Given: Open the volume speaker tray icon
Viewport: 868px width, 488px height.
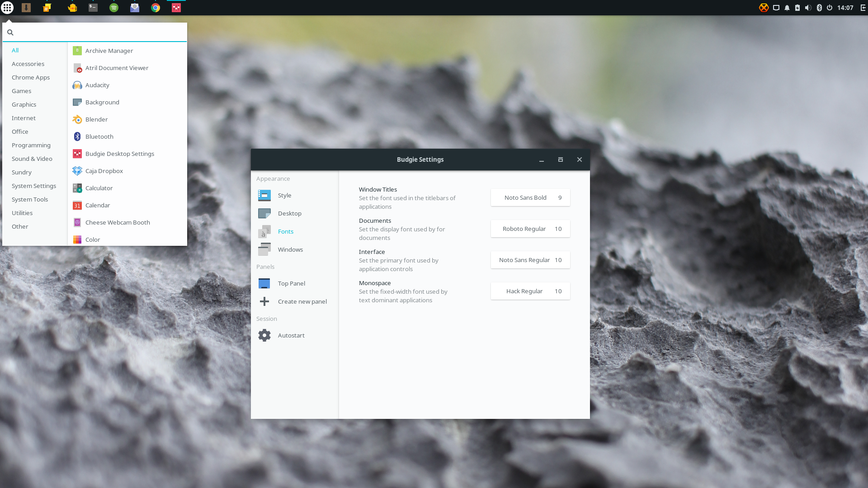Looking at the screenshot, I should (x=808, y=8).
